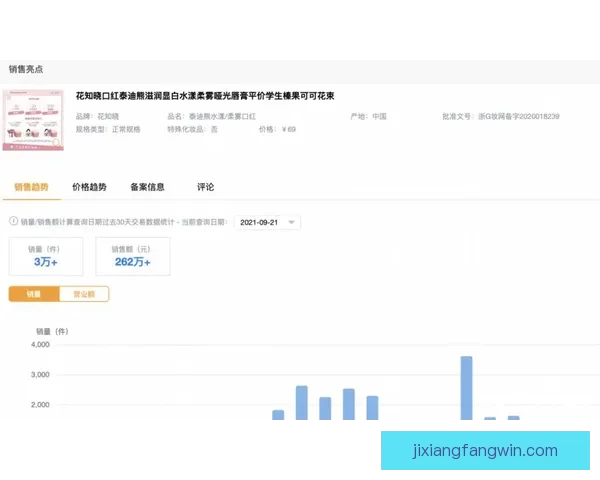Image resolution: width=600 pixels, height=480 pixels.
Task: Toggle chart to 营业额 view
Action: 84,294
